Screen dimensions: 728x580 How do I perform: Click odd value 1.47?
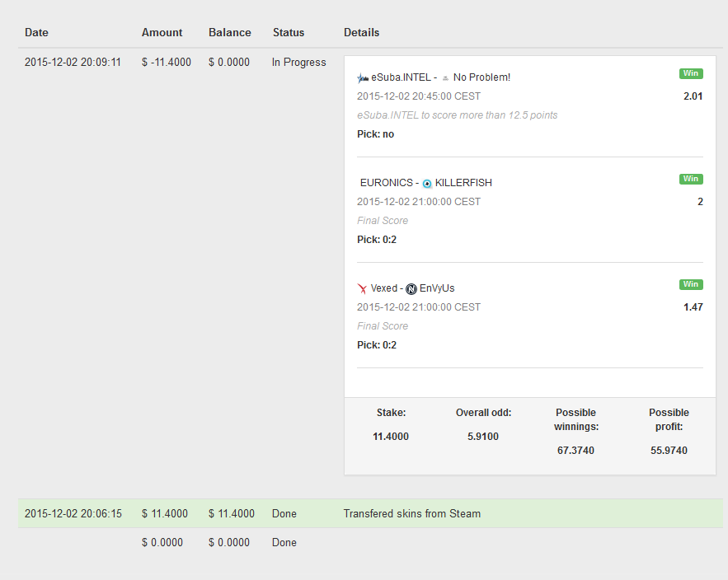pyautogui.click(x=693, y=306)
